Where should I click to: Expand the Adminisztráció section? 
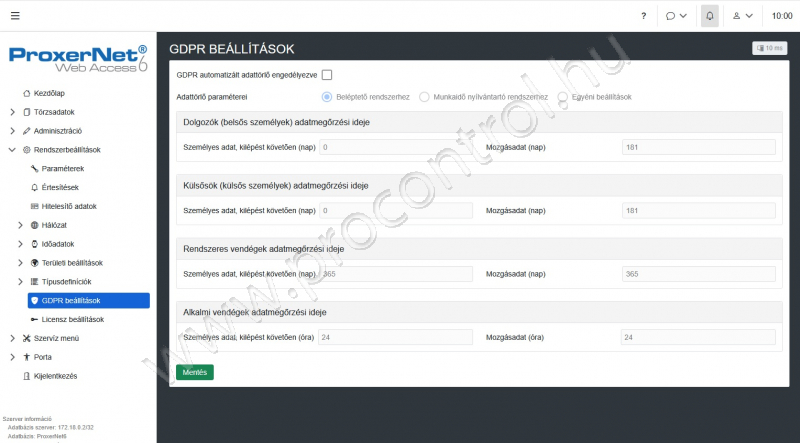click(12, 131)
